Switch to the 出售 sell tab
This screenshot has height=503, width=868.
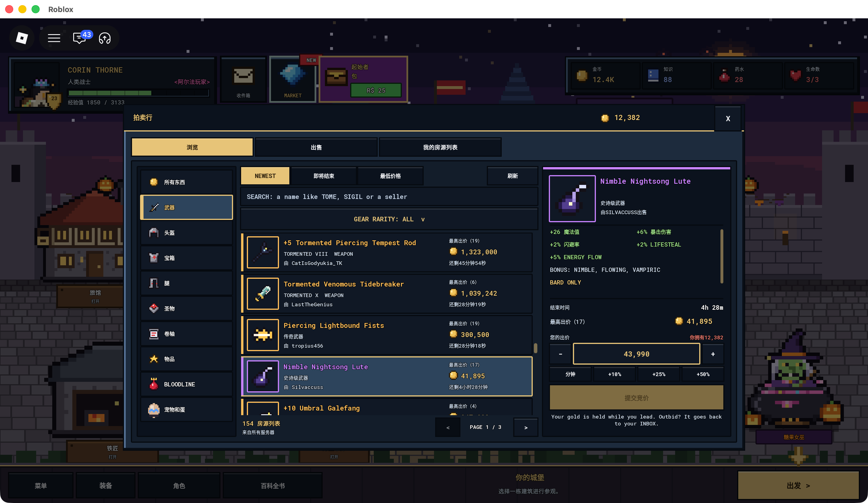[x=316, y=147]
